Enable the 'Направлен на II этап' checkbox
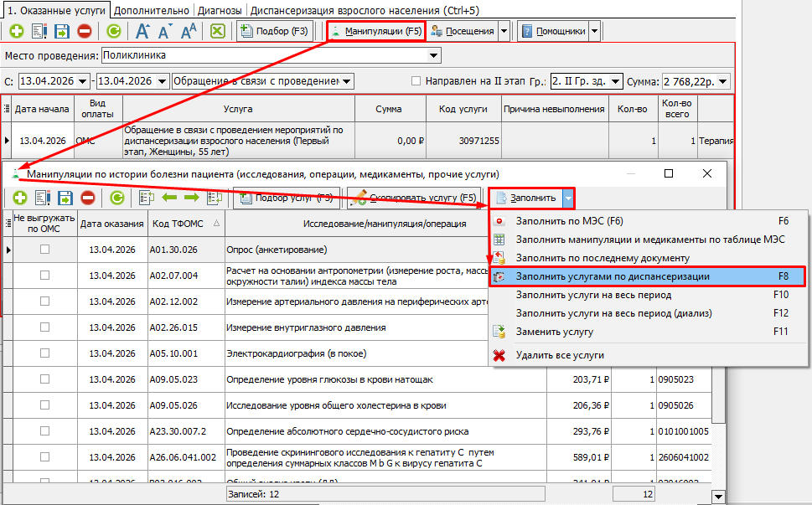Image resolution: width=812 pixels, height=505 pixels. pyautogui.click(x=416, y=81)
